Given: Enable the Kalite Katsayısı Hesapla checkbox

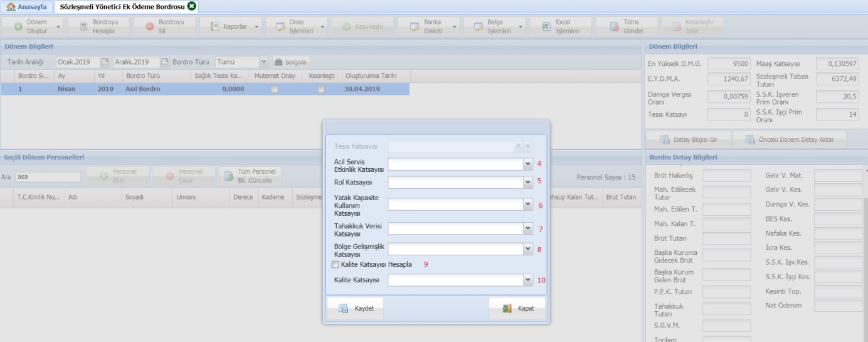Looking at the screenshot, I should 335,265.
